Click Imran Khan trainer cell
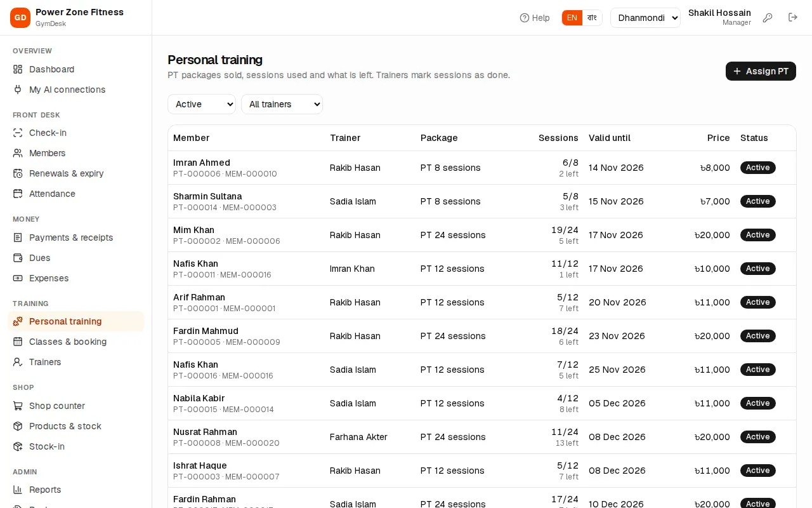 coord(352,269)
